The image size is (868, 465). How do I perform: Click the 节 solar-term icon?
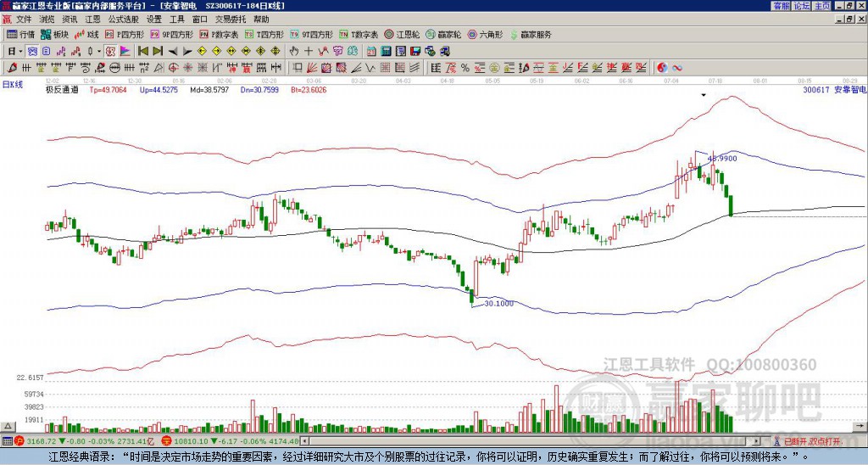pos(337,52)
